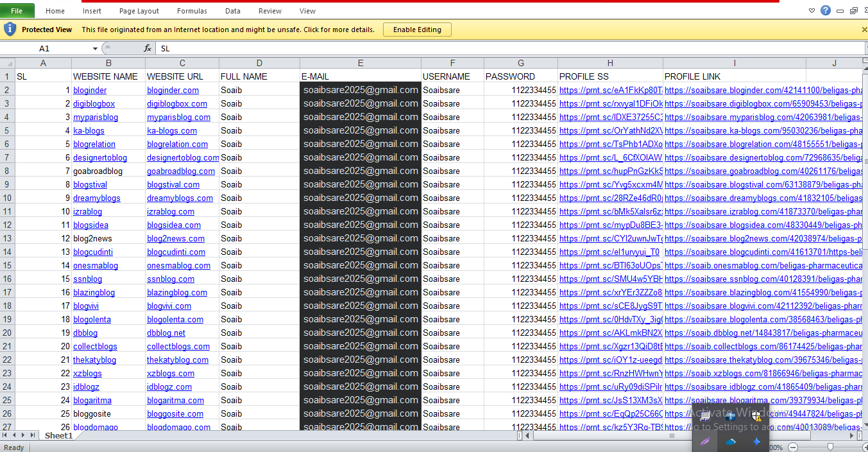The image size is (868, 452).
Task: Open the myparisblog.com URL link
Action: pos(179,117)
